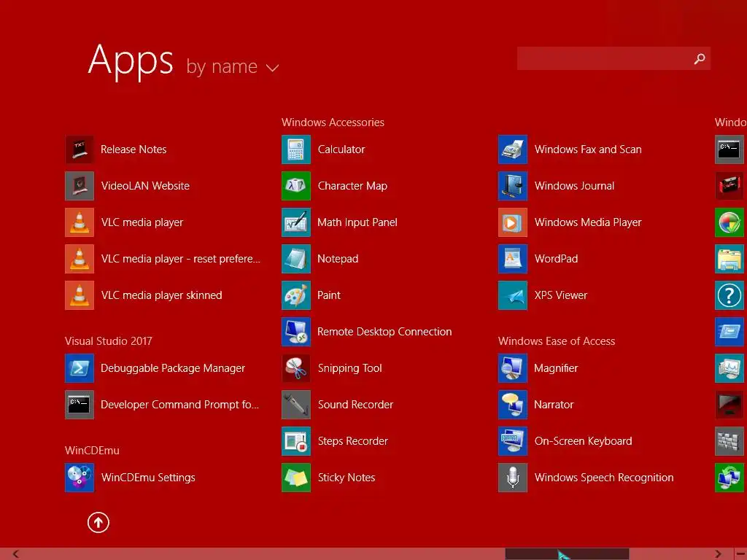Viewport: 747px width, 560px height.
Task: Click the magnifying glass search button
Action: point(700,58)
